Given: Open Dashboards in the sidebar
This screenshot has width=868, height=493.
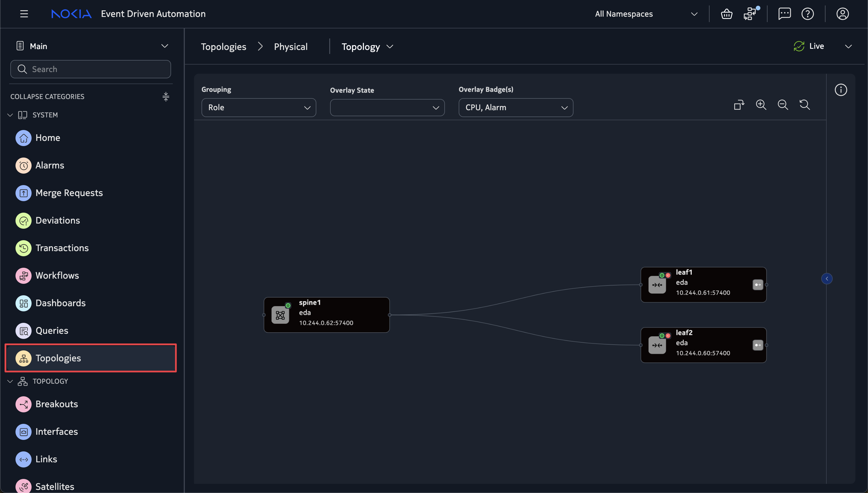Looking at the screenshot, I should tap(90, 303).
